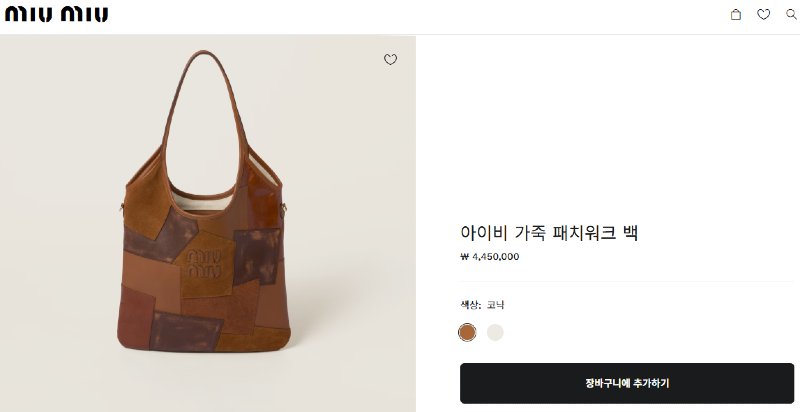Click the glossy patch at bag's top right

[x=262, y=194]
